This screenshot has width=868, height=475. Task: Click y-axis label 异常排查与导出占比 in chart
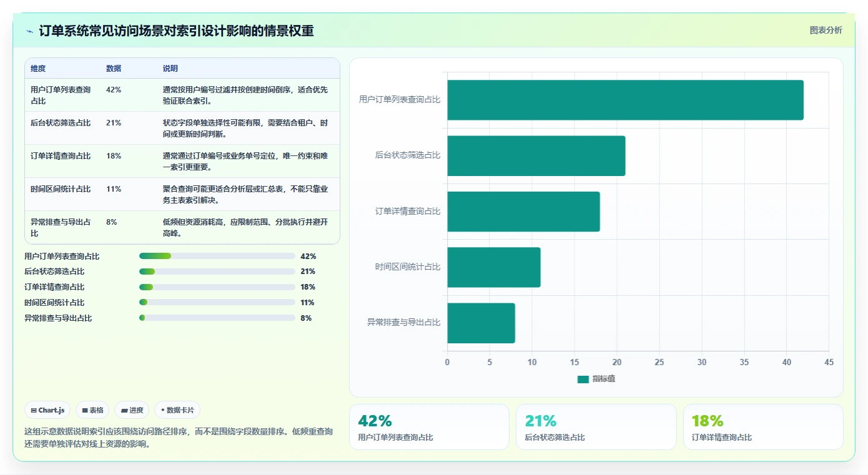point(404,323)
